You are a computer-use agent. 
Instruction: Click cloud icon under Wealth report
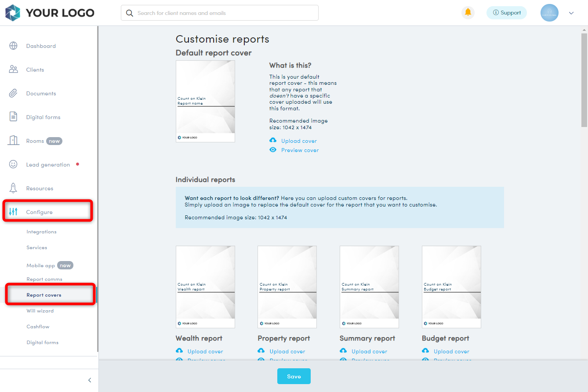point(179,351)
